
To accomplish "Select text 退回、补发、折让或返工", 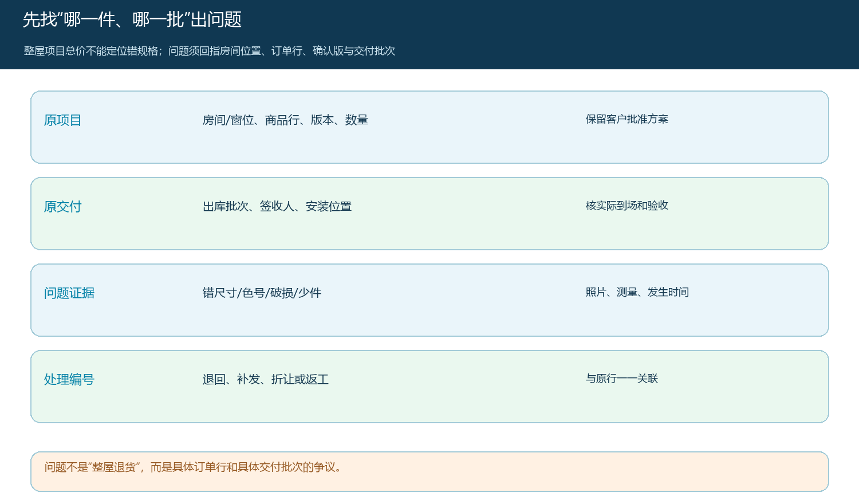I will point(266,379).
